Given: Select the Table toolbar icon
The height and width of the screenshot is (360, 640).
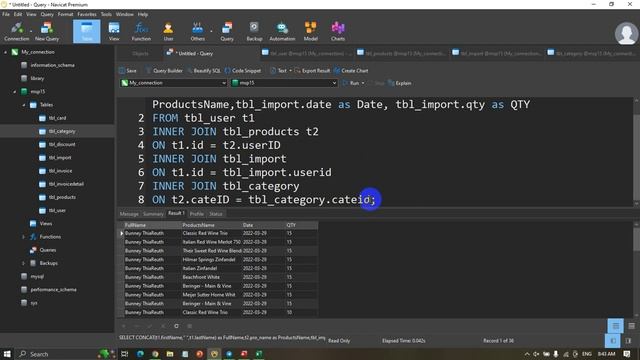Looking at the screenshot, I should tap(87, 31).
